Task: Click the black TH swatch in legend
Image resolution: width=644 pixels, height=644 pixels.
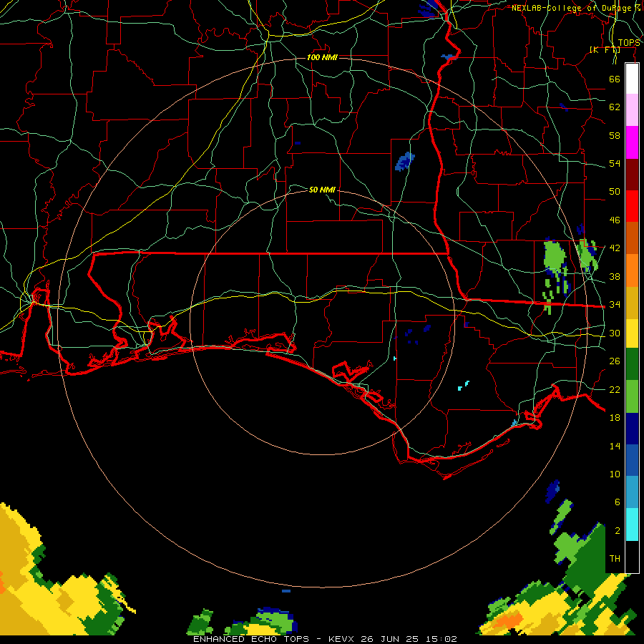Action: pyautogui.click(x=632, y=556)
